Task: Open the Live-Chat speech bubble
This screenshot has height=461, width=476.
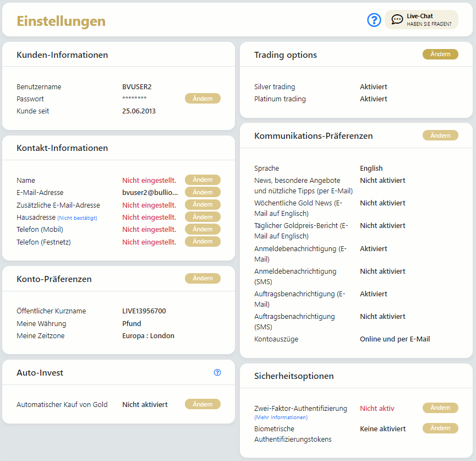Action: pyautogui.click(x=397, y=20)
